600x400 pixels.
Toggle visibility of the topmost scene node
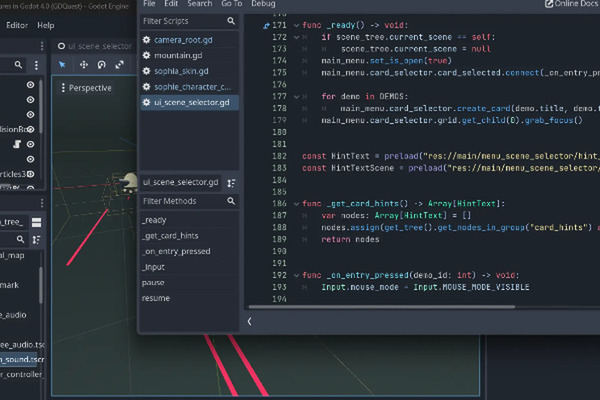30,82
